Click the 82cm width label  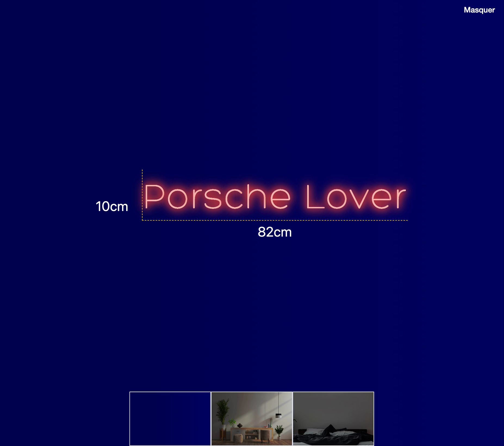[x=275, y=232]
